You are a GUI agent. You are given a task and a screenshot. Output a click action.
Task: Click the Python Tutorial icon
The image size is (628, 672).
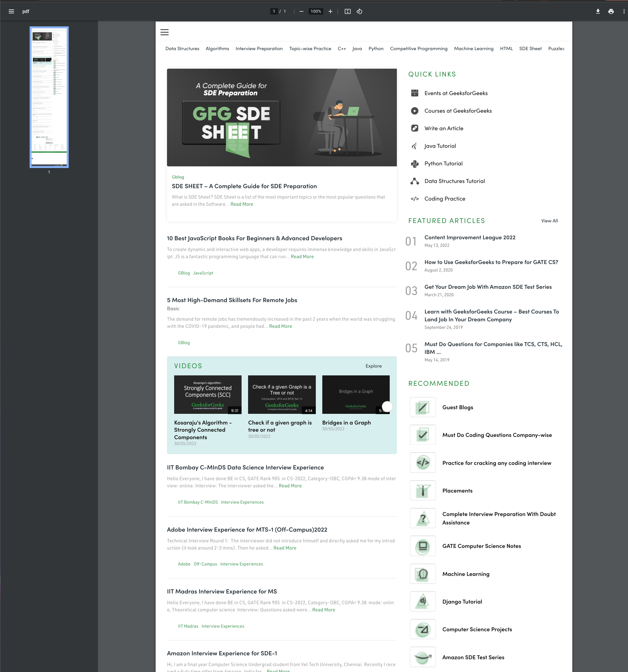414,163
